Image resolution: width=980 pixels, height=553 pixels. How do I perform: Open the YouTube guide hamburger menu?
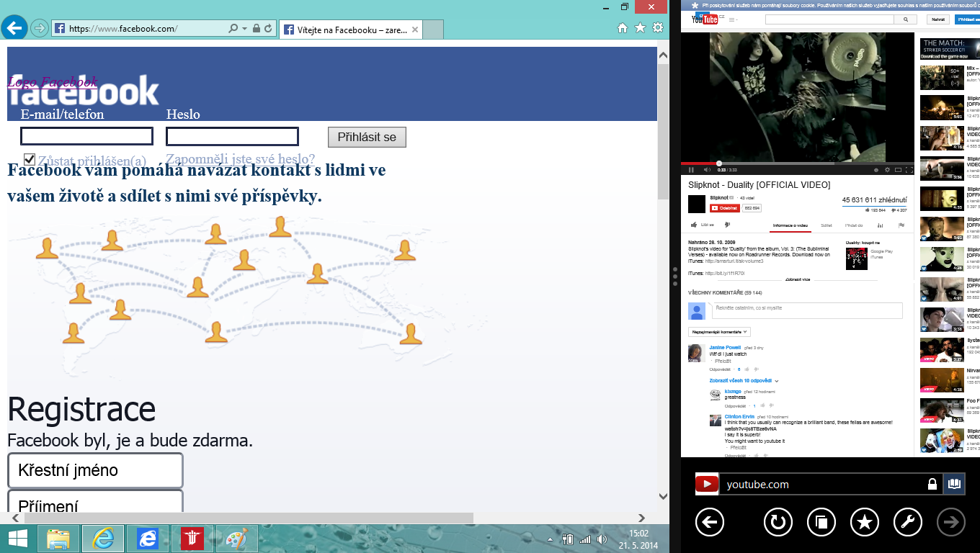coord(733,19)
